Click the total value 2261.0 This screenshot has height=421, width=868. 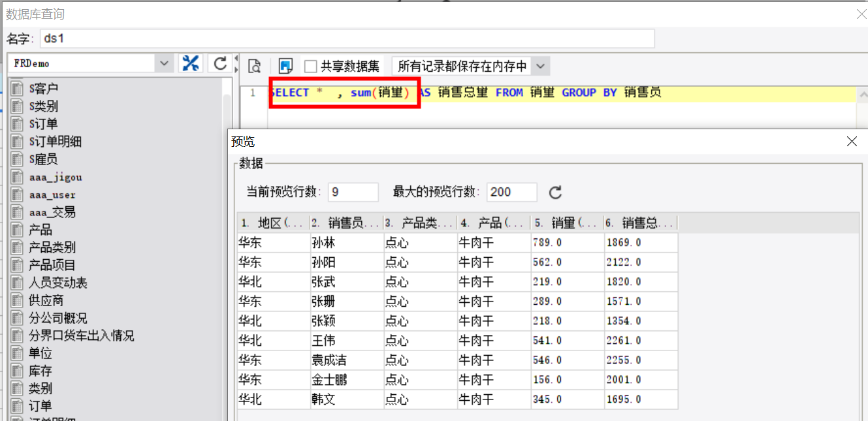coord(641,341)
